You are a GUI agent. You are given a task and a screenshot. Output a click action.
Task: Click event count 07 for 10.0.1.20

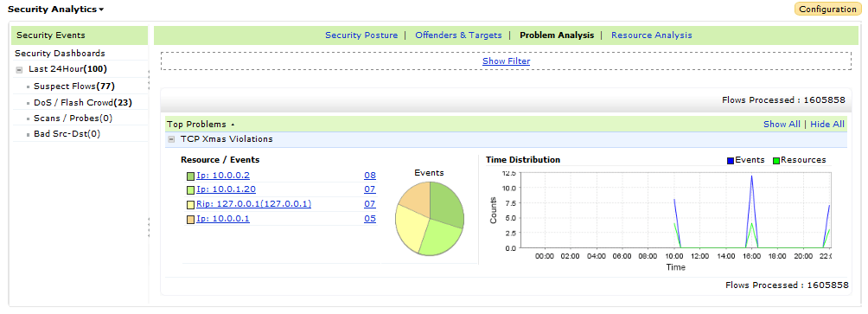pyautogui.click(x=370, y=189)
